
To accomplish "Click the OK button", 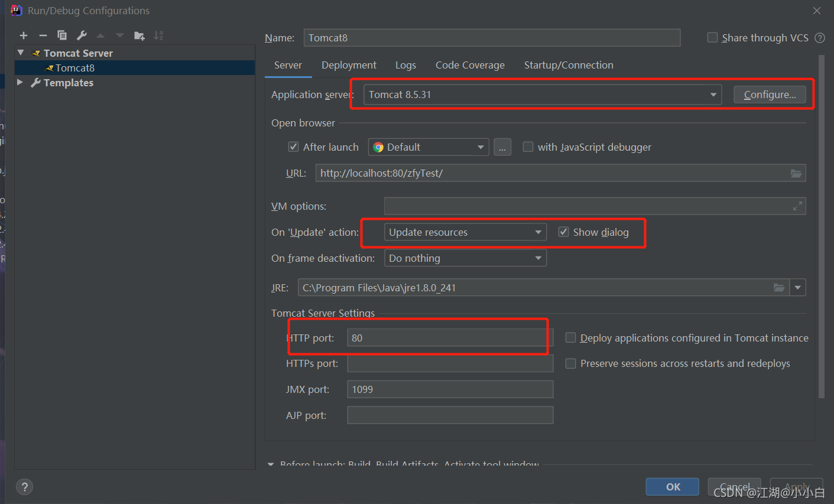I will [673, 487].
